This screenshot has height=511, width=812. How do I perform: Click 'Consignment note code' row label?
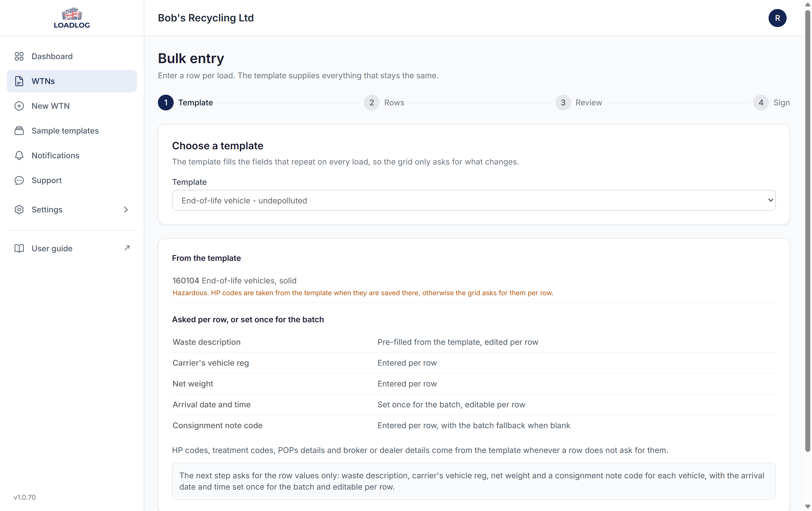217,425
